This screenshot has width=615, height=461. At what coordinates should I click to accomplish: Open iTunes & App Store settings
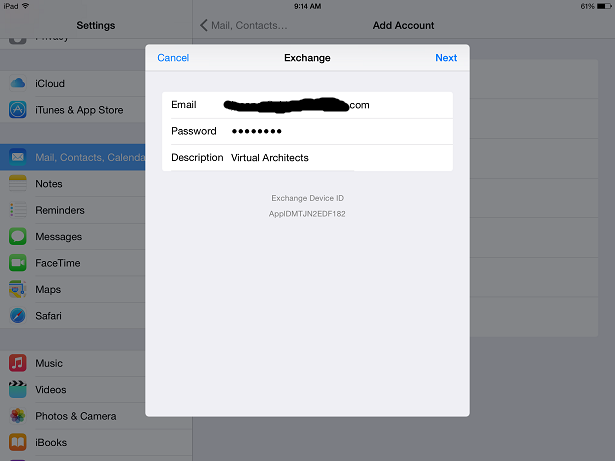[73, 110]
